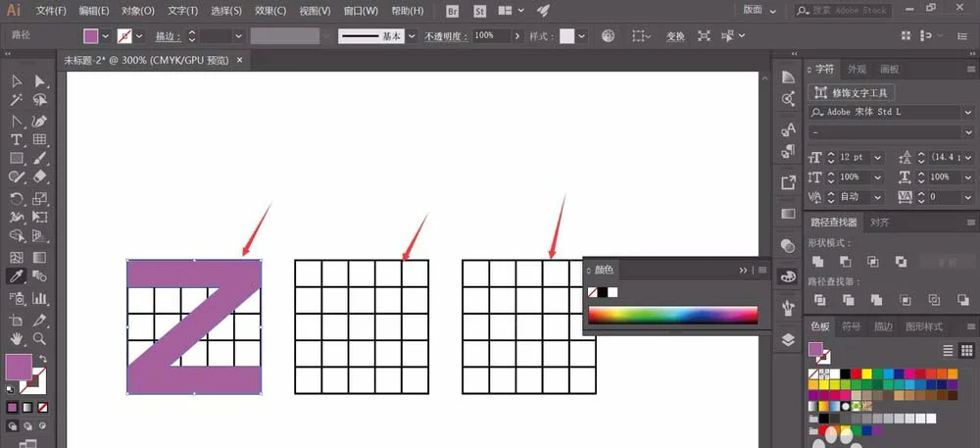
Task: Select the Hand tool
Action: (17, 338)
